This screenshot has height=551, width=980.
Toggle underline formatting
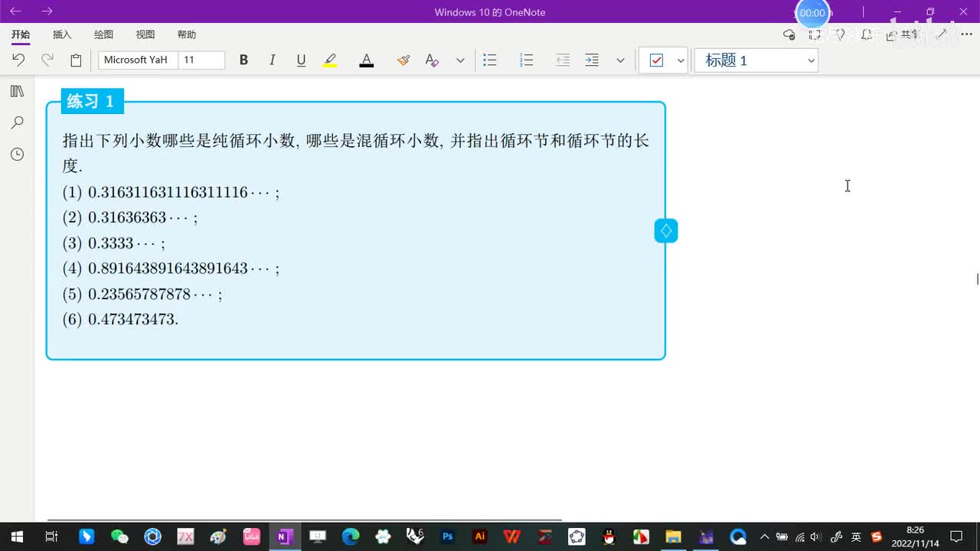pyautogui.click(x=301, y=60)
